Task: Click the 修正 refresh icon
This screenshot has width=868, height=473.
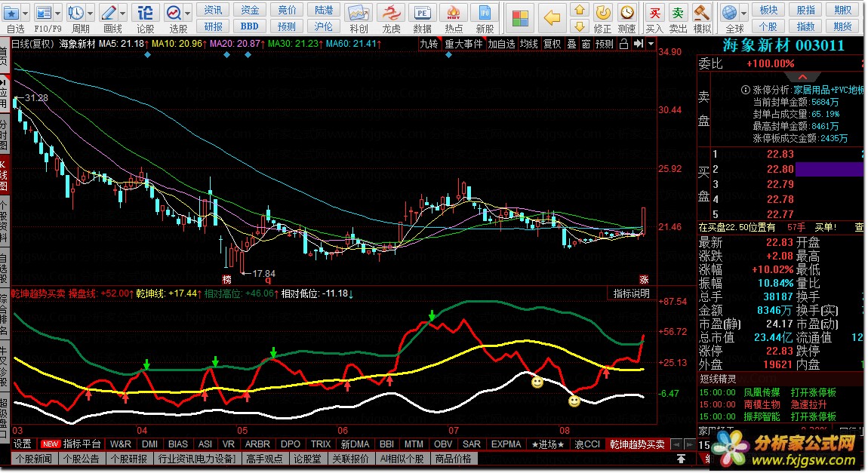Action: pyautogui.click(x=603, y=12)
